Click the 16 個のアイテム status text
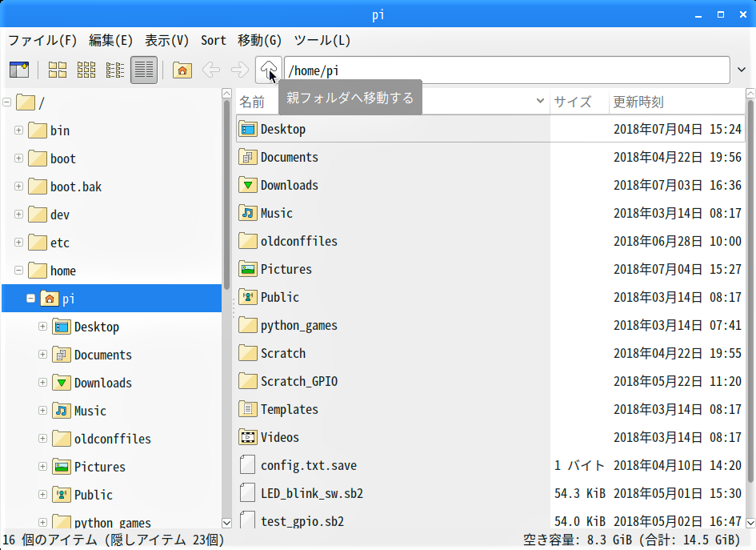Image resolution: width=756 pixels, height=550 pixels. [x=114, y=540]
